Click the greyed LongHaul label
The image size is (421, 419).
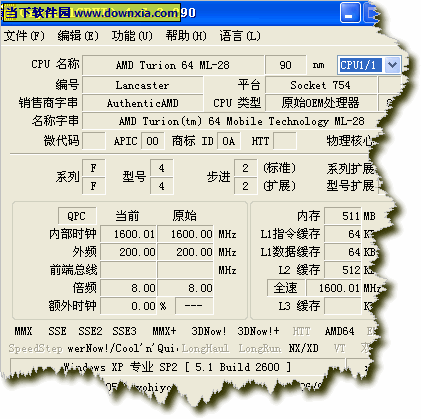205,349
